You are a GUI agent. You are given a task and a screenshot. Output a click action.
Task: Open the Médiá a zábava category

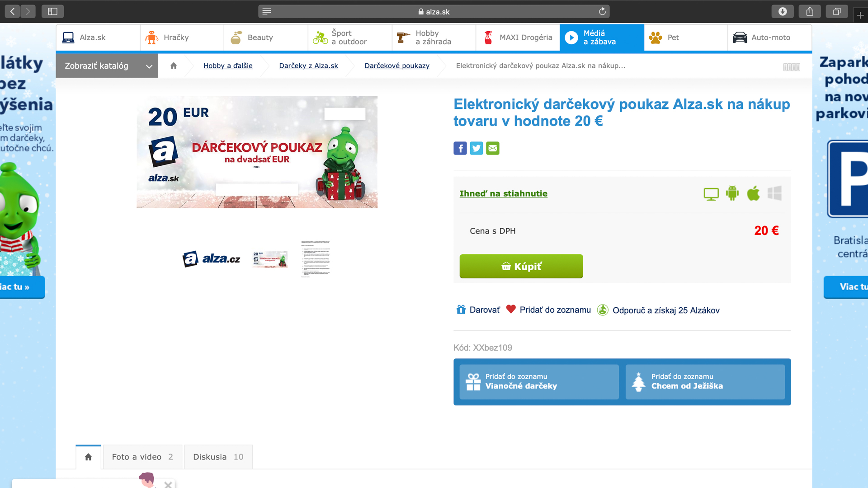602,38
